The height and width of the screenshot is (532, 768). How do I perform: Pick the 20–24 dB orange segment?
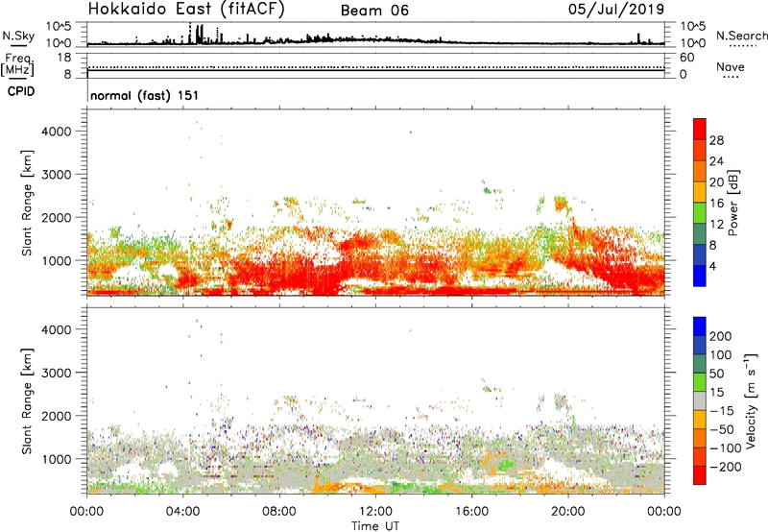coord(700,171)
